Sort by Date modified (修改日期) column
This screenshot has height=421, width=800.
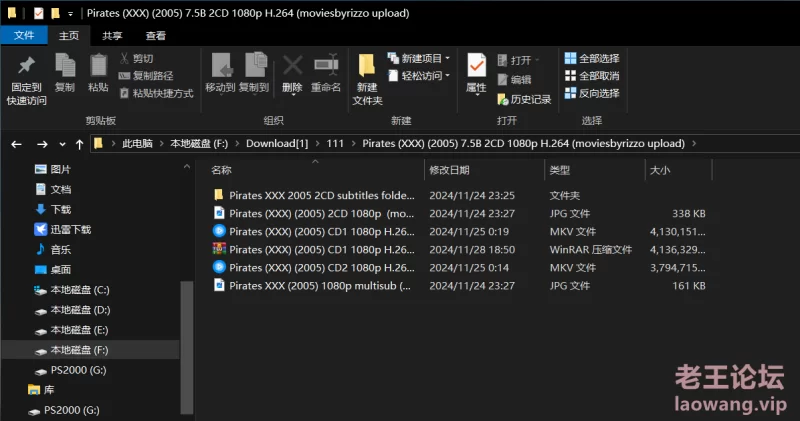pyautogui.click(x=449, y=170)
